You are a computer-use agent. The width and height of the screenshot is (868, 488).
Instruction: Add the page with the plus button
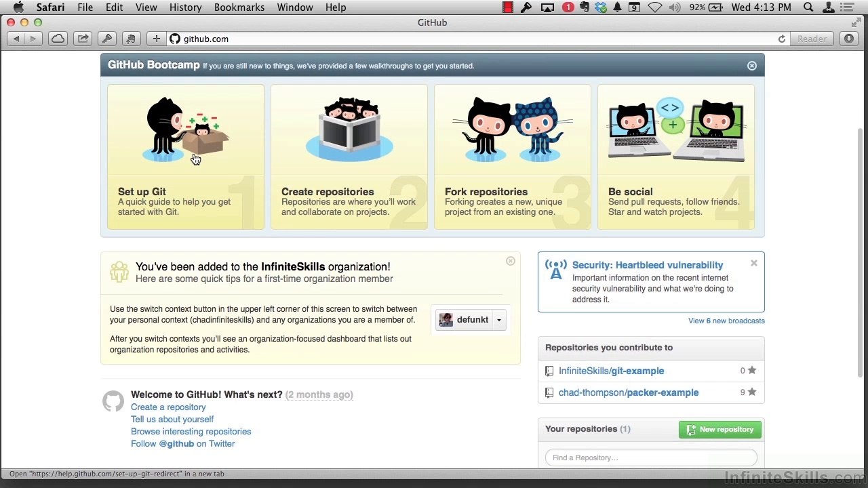[156, 39]
